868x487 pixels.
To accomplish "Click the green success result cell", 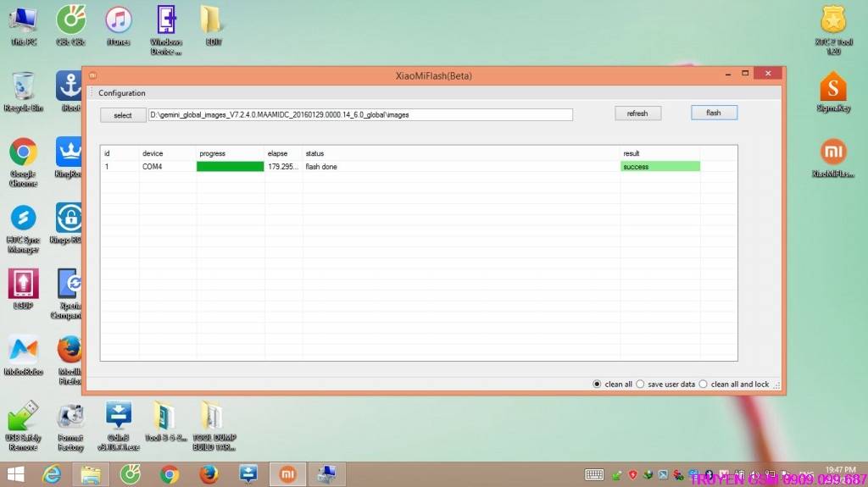I will pyautogui.click(x=660, y=167).
